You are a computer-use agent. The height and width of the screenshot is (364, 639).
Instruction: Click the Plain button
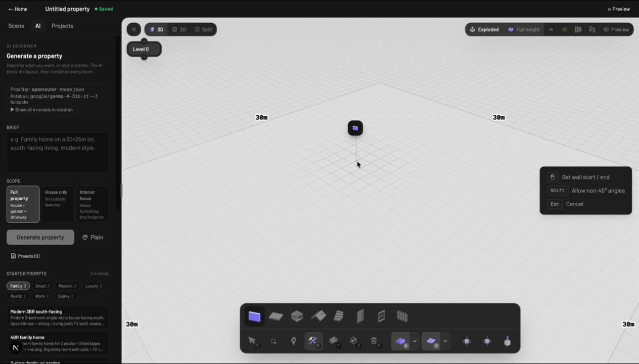93,237
